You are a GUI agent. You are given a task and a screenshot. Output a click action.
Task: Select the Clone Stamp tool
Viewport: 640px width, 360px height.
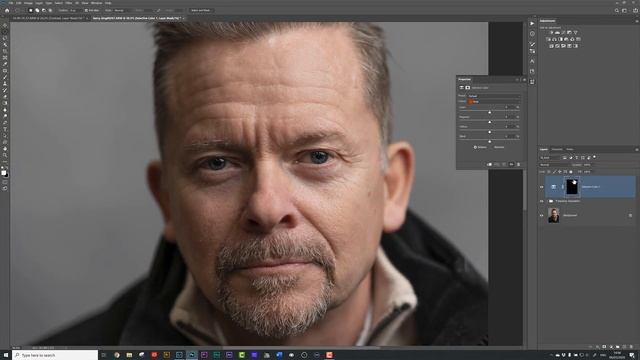coord(5,83)
